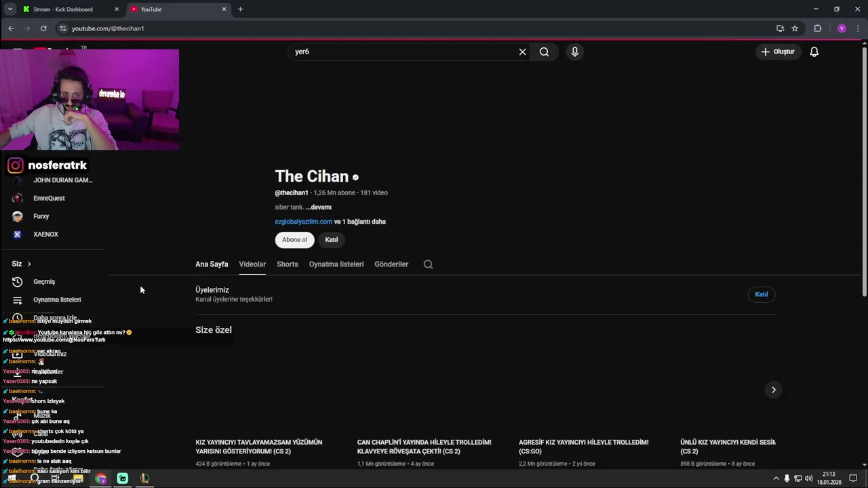Install app icon in the address bar
This screenshot has height=488, width=868.
point(780,28)
